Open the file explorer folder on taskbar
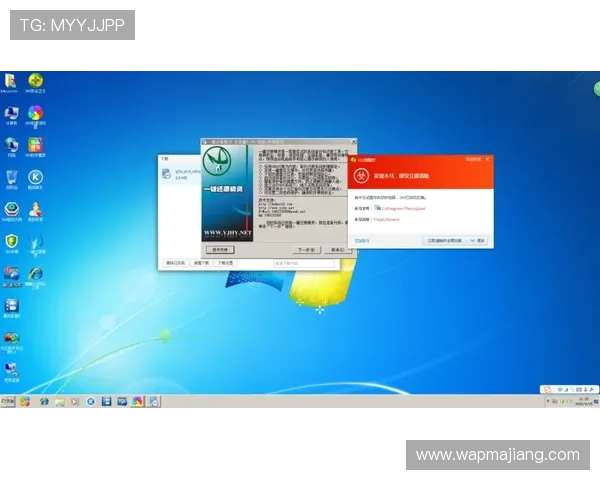 point(59,401)
